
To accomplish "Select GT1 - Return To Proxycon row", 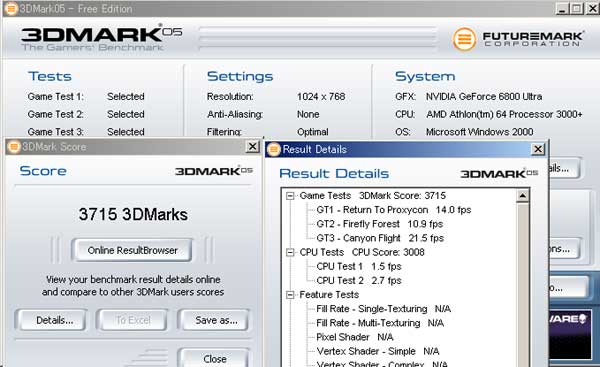I will tap(394, 210).
